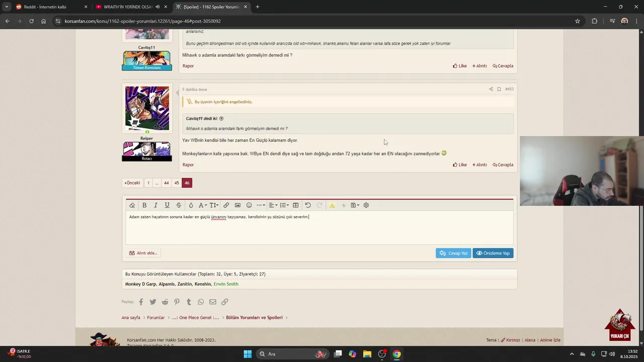Share thread on WhatsApp
This screenshot has width=644, height=362.
pyautogui.click(x=201, y=302)
